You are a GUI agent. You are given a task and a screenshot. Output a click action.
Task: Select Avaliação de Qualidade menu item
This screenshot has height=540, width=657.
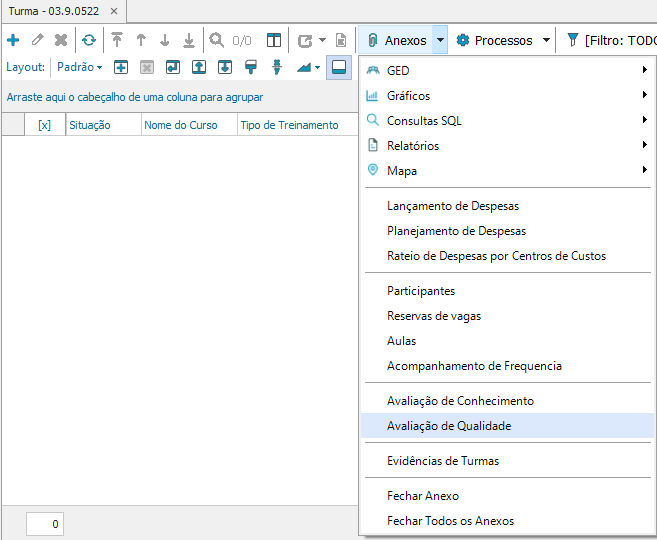(449, 426)
